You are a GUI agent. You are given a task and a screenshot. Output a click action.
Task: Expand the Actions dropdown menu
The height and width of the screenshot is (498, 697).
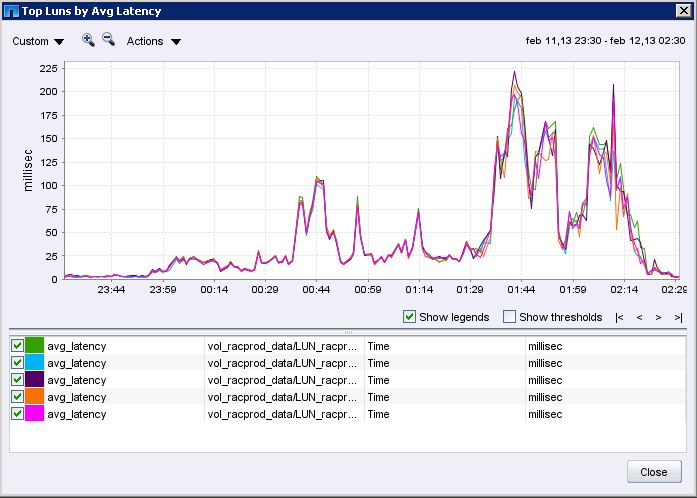154,42
